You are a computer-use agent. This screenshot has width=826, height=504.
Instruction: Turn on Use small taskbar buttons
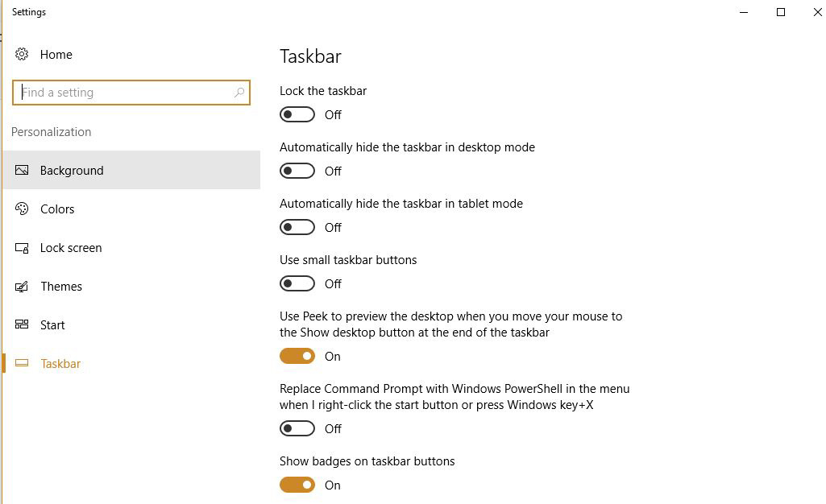[x=297, y=283]
